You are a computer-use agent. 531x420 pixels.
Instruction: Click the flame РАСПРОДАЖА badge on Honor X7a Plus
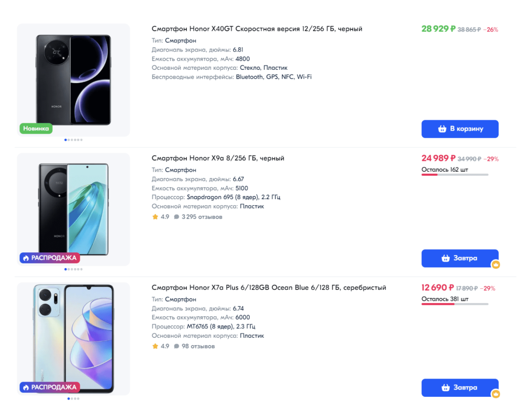click(x=50, y=387)
